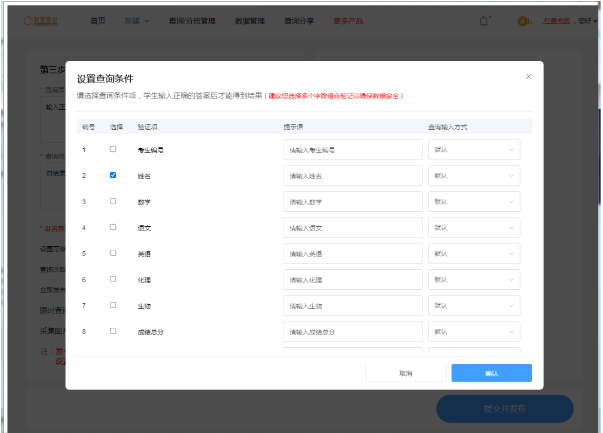Close the 设置查询条件 dialog with X
603x433 pixels.
click(x=529, y=77)
